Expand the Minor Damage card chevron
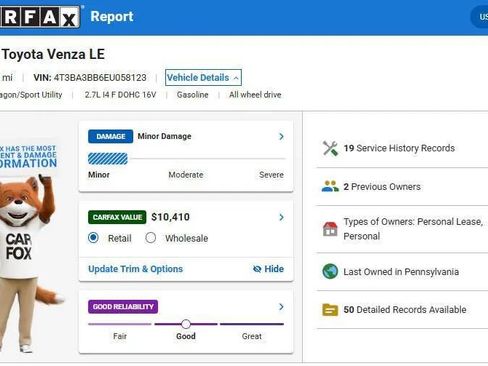The image size is (488, 366). pyautogui.click(x=281, y=136)
